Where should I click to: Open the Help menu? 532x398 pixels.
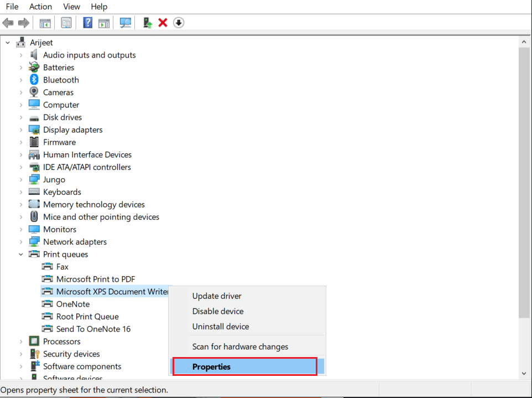pos(99,7)
